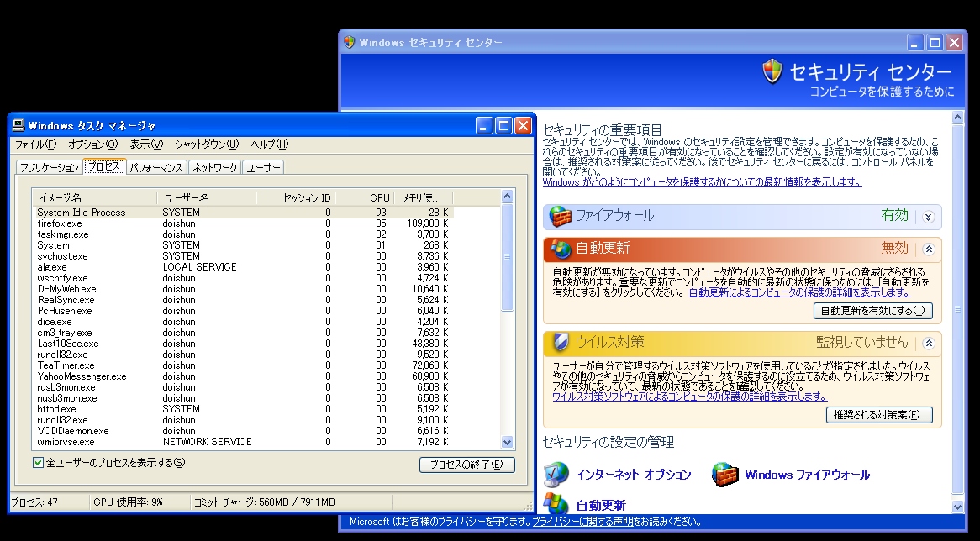Viewport: 980px width, 541px height.
Task: Click the 自動更新 section header icon
Action: (560, 249)
